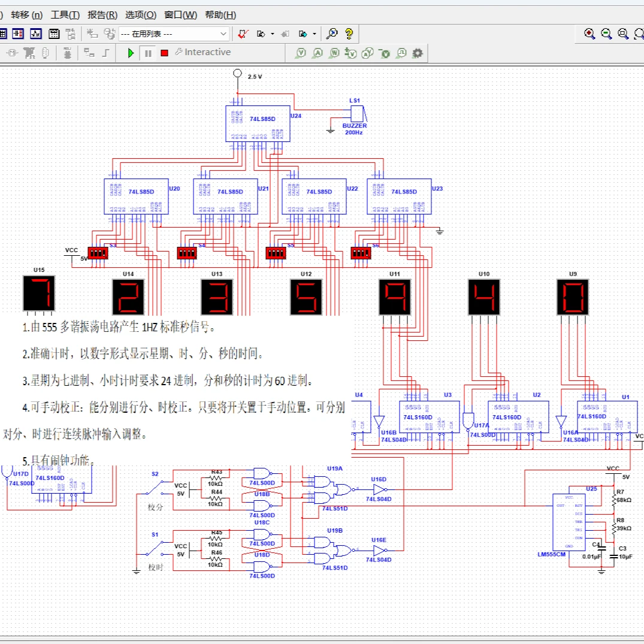Expand Transfer to Ultiboard dropdown arrow
This screenshot has width=644, height=644.
[273, 34]
